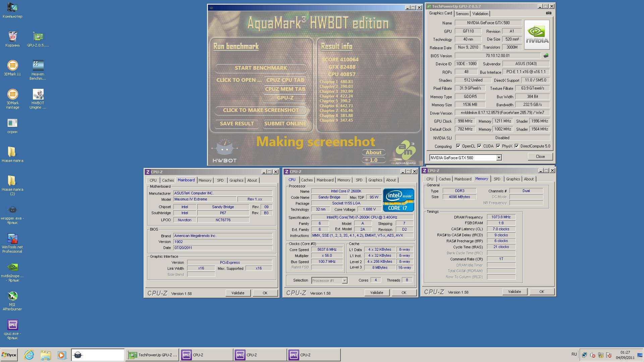Click the GPU Name field NVIDIA GeForce GTX 580
The image size is (644, 362).
[x=488, y=23]
